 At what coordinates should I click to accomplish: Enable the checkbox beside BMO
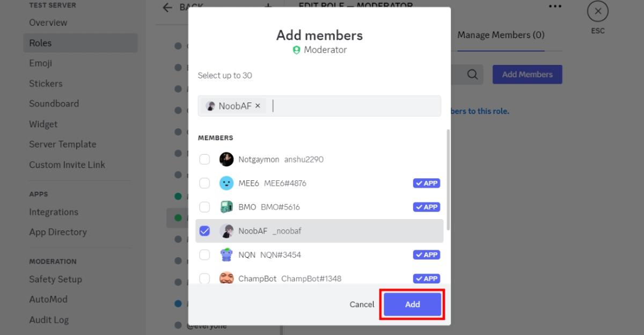click(x=204, y=207)
